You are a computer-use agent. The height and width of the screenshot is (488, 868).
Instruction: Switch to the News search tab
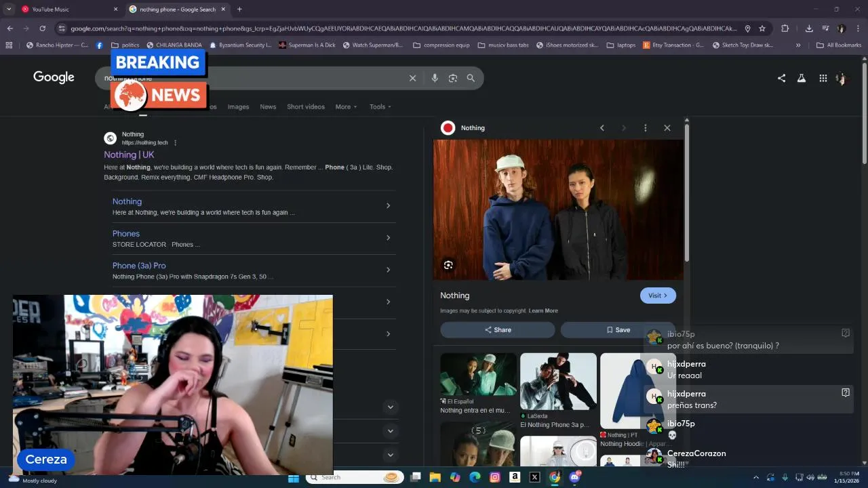point(268,106)
